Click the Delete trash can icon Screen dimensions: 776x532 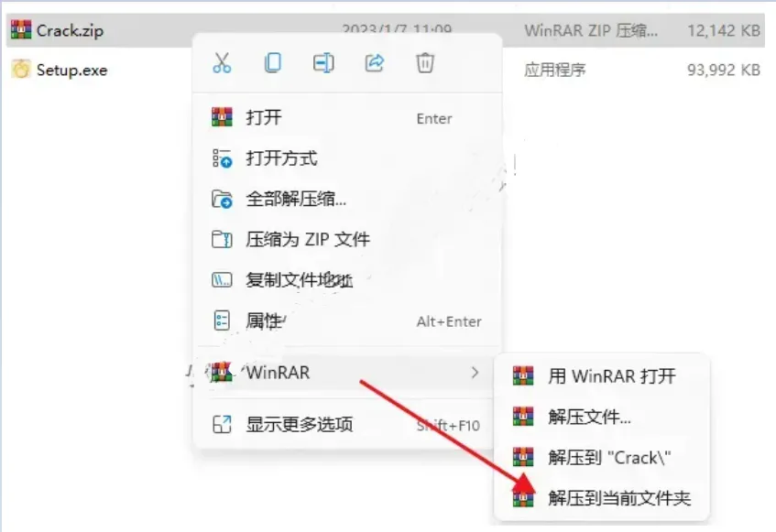[425, 63]
